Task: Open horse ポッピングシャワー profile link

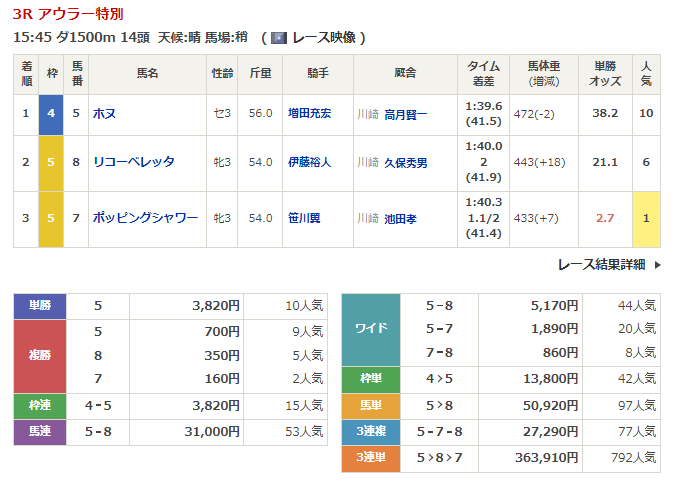Action: pyautogui.click(x=145, y=218)
